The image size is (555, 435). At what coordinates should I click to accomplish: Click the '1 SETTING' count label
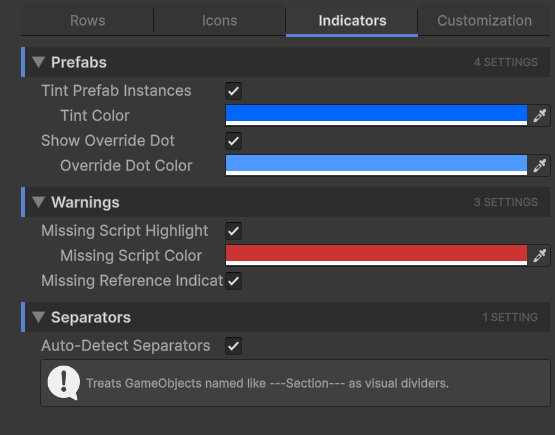[x=510, y=317]
